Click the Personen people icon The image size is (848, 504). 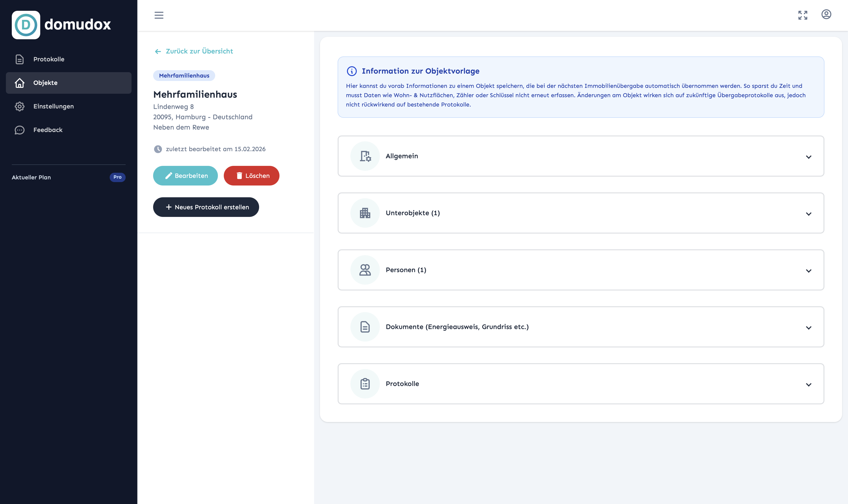[365, 270]
